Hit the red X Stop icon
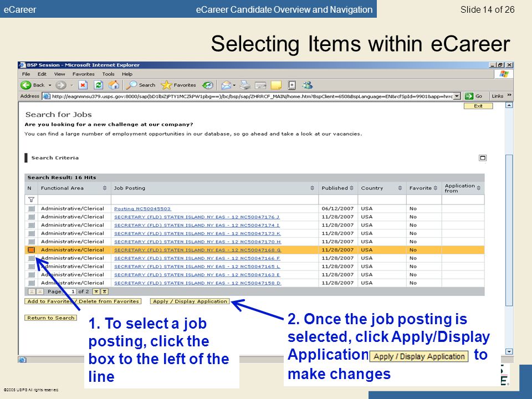 [83, 85]
